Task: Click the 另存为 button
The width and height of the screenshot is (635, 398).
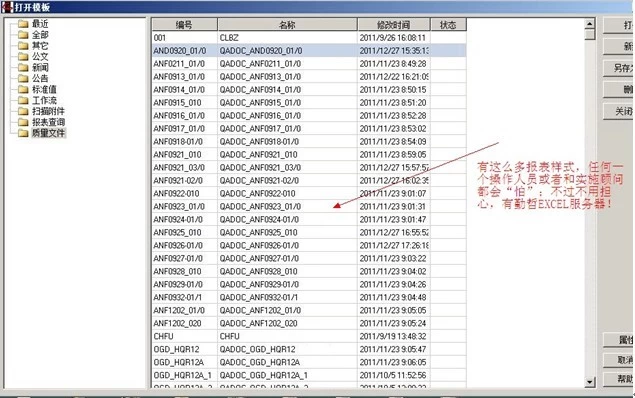Action: tap(618, 68)
